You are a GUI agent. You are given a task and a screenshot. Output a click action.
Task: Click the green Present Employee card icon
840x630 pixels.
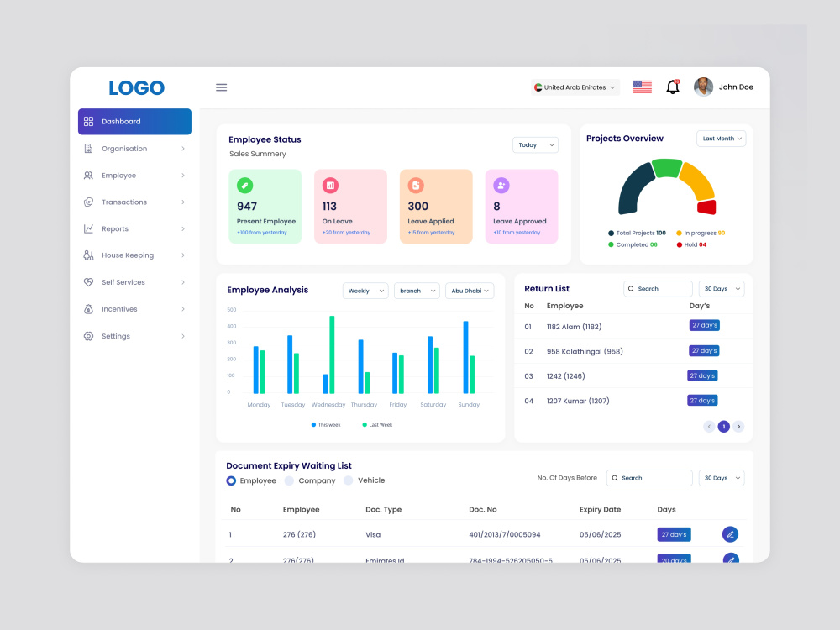[244, 186]
